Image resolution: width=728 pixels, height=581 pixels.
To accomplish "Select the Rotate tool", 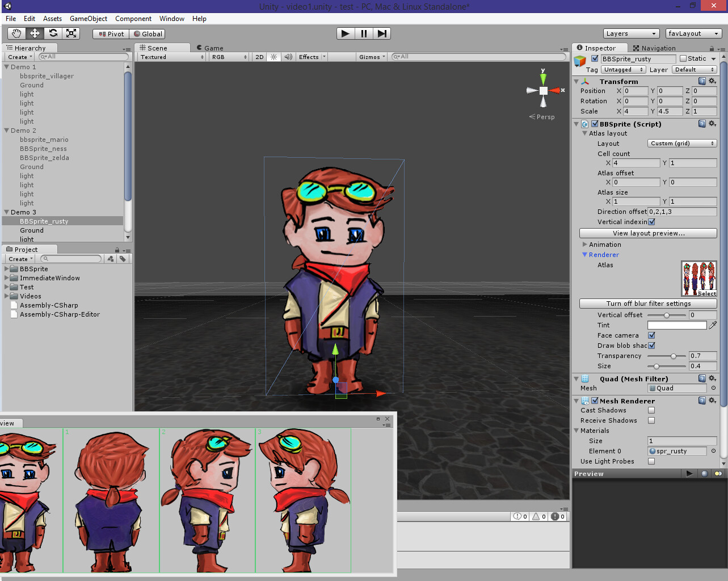I will pyautogui.click(x=53, y=33).
